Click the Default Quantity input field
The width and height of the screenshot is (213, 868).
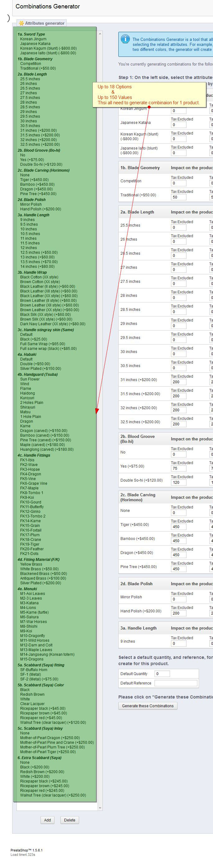(x=162, y=674)
